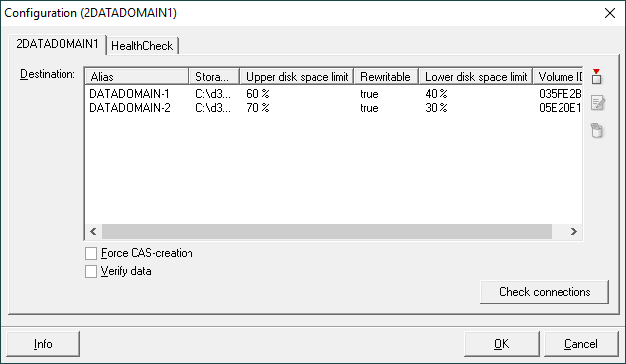Click DATADOMAIN-2's rewritable true value

[x=369, y=108]
